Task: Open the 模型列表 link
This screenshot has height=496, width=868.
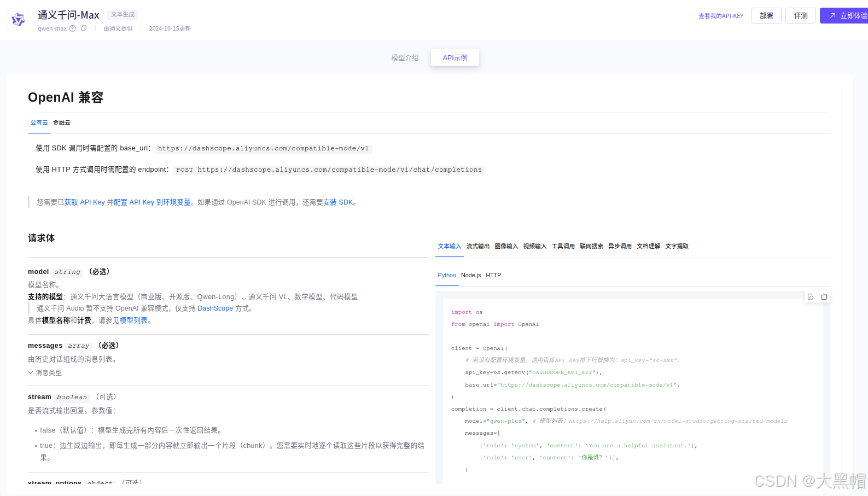Action: tap(134, 320)
